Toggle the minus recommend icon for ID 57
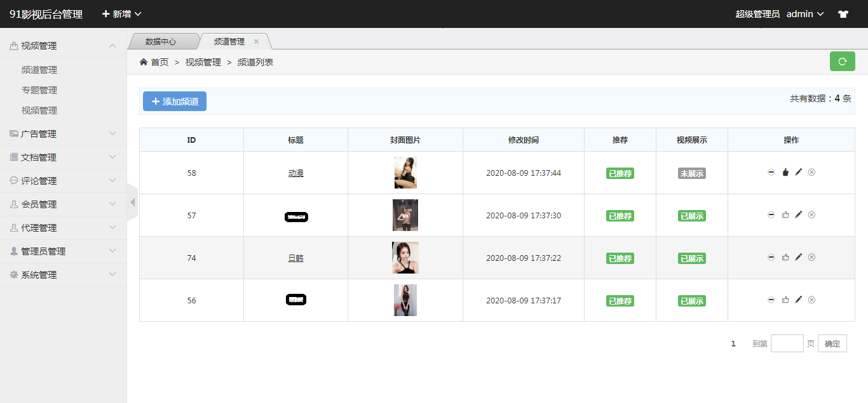Viewport: 868px width, 403px height. 771,215
